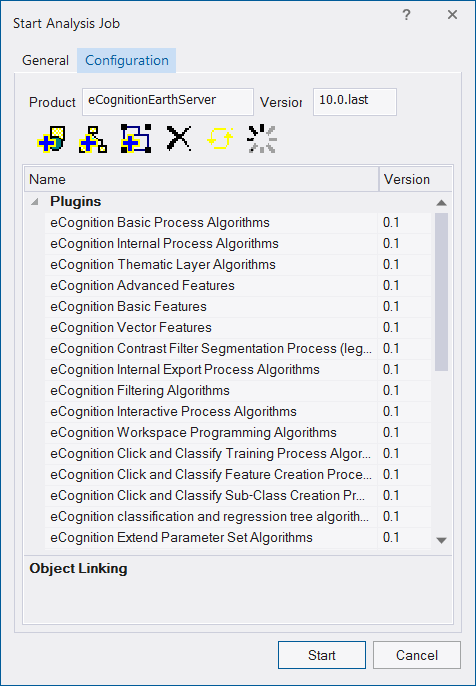Image resolution: width=476 pixels, height=686 pixels.
Task: Click the scrollbar down arrow in plugin list
Action: [441, 541]
